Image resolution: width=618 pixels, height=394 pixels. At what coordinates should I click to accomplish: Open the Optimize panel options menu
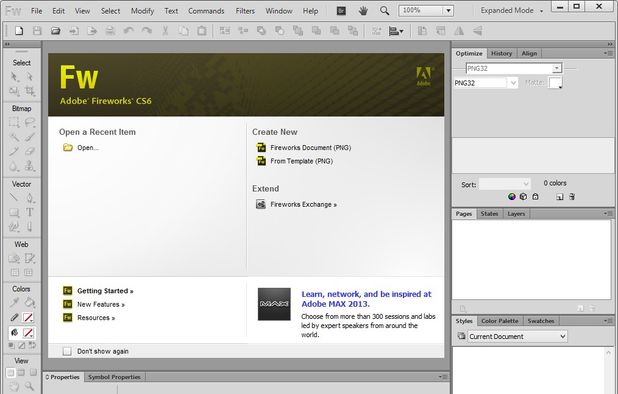click(608, 53)
